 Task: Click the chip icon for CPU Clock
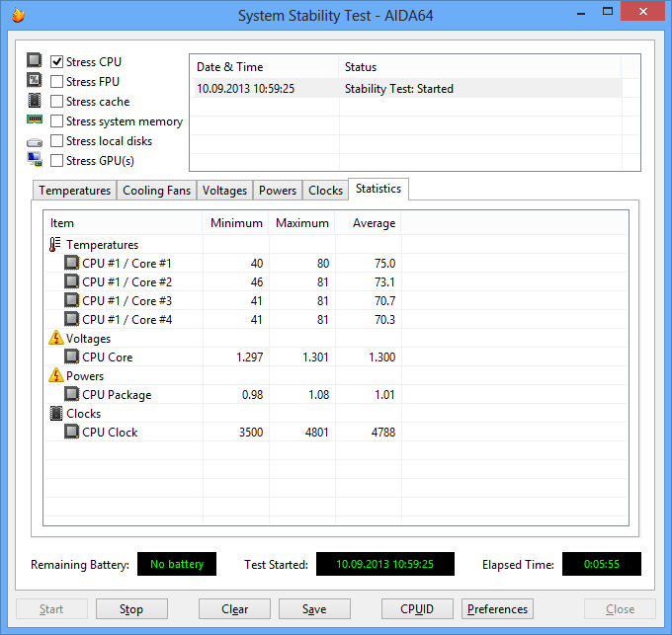point(71,432)
